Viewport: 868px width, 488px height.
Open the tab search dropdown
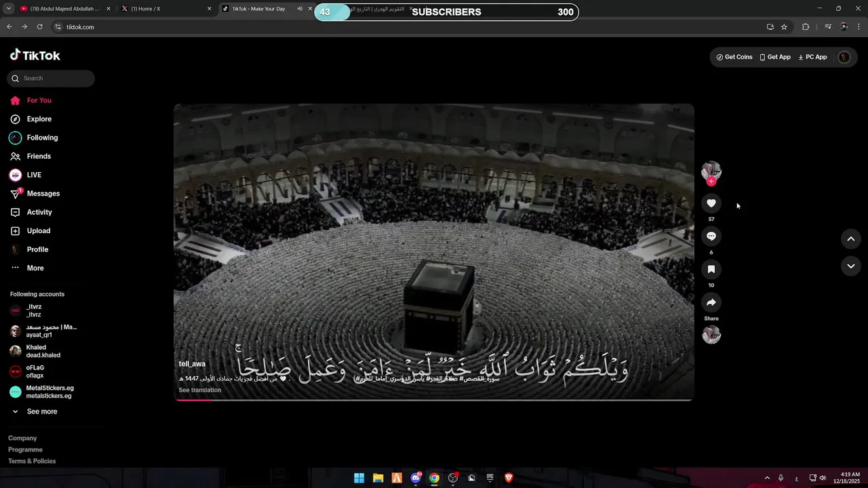[9, 9]
